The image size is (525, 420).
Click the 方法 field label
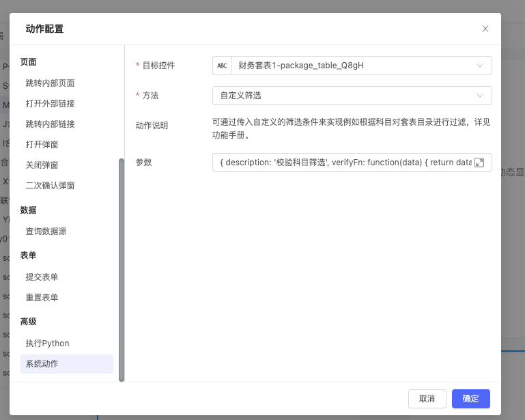pyautogui.click(x=151, y=96)
